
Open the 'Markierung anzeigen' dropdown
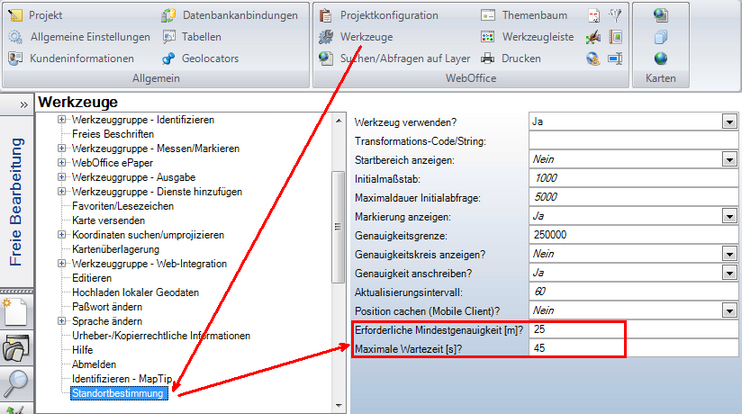(x=728, y=216)
